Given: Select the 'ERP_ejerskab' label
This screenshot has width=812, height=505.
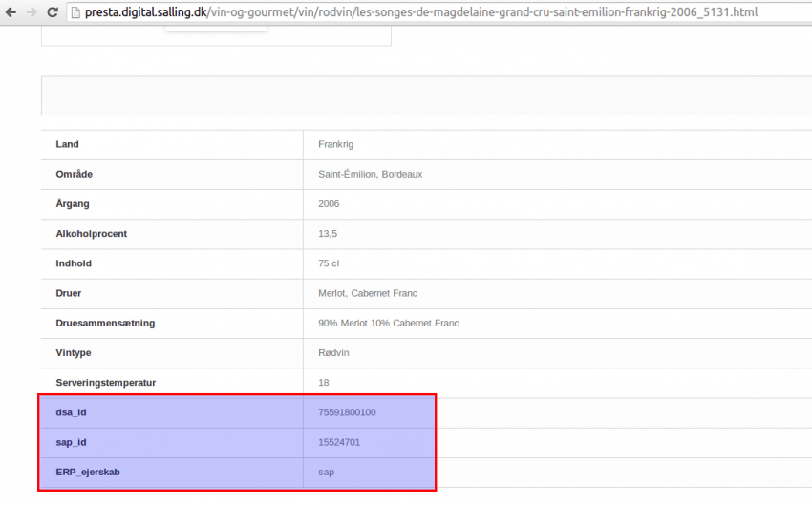Looking at the screenshot, I should tap(88, 472).
